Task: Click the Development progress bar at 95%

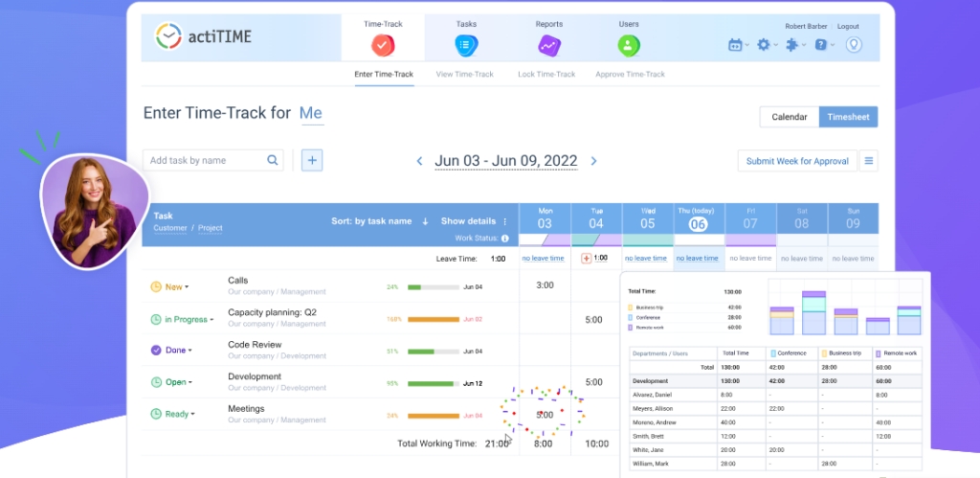Action: point(434,384)
